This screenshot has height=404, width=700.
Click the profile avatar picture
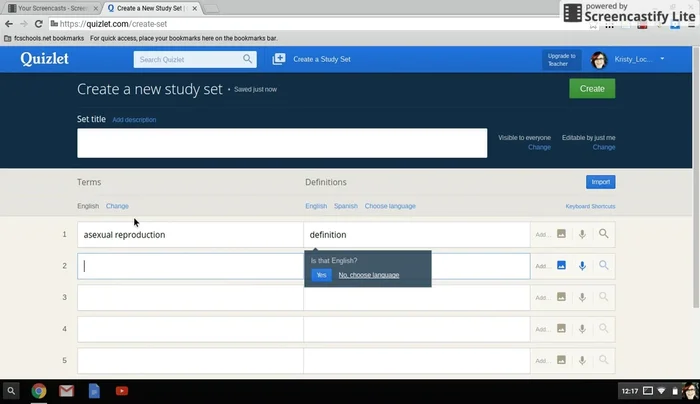click(x=599, y=60)
